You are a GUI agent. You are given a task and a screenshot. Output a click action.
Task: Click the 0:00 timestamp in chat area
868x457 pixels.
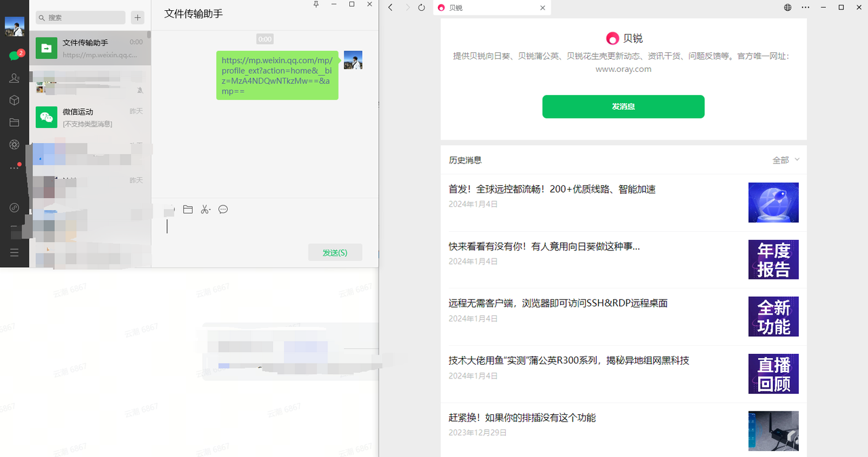(x=265, y=39)
